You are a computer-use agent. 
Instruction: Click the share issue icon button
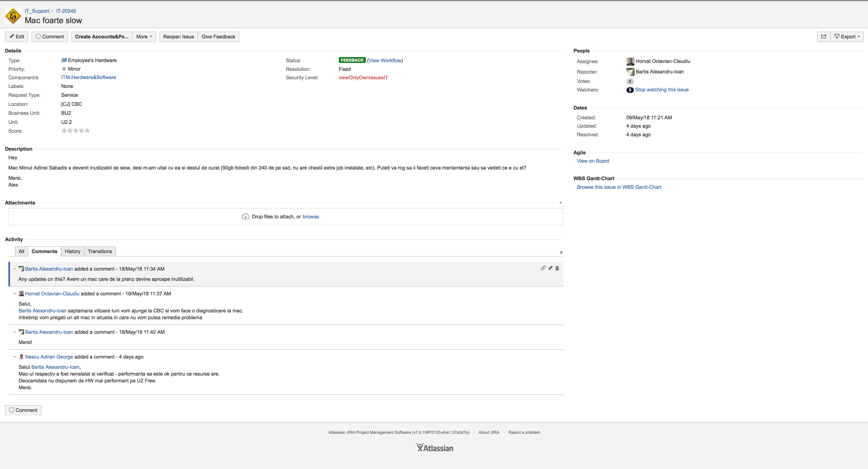tap(823, 37)
